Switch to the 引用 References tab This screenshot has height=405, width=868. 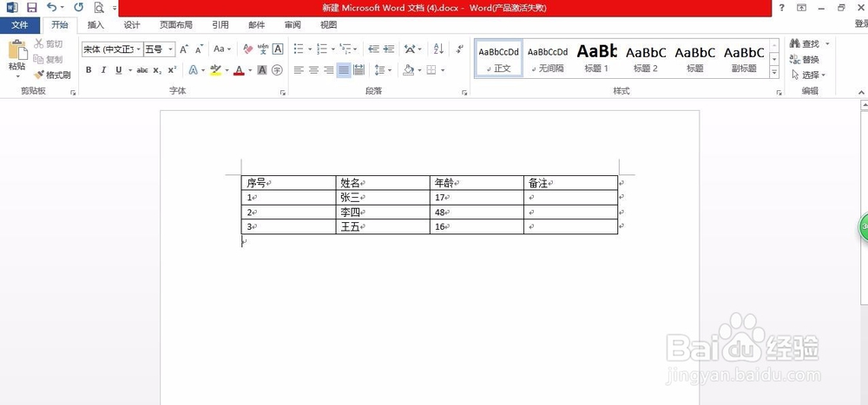pos(220,25)
